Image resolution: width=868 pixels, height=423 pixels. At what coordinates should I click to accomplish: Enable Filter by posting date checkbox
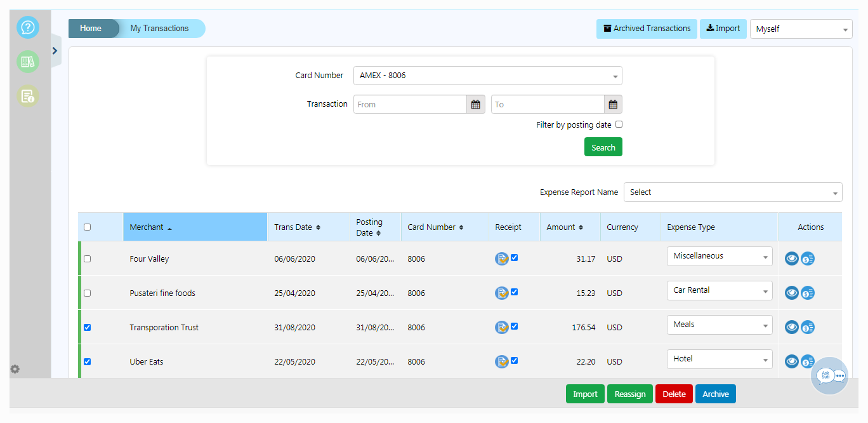click(x=619, y=124)
